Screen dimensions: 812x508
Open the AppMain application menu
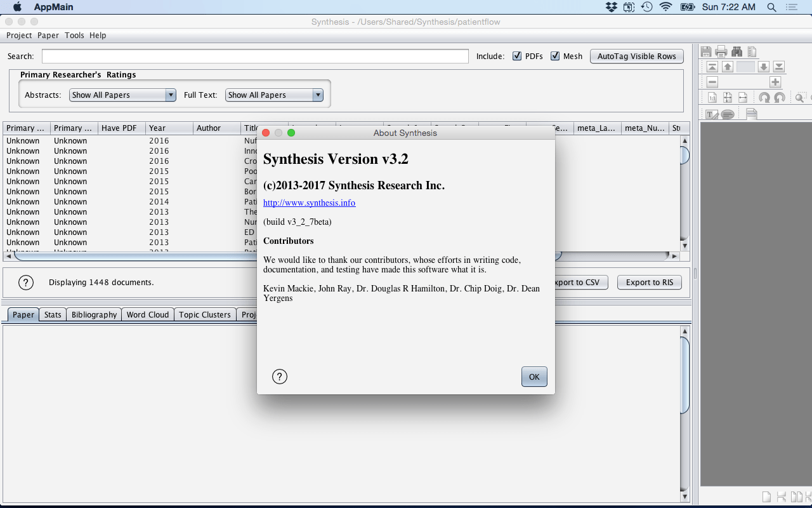click(53, 7)
